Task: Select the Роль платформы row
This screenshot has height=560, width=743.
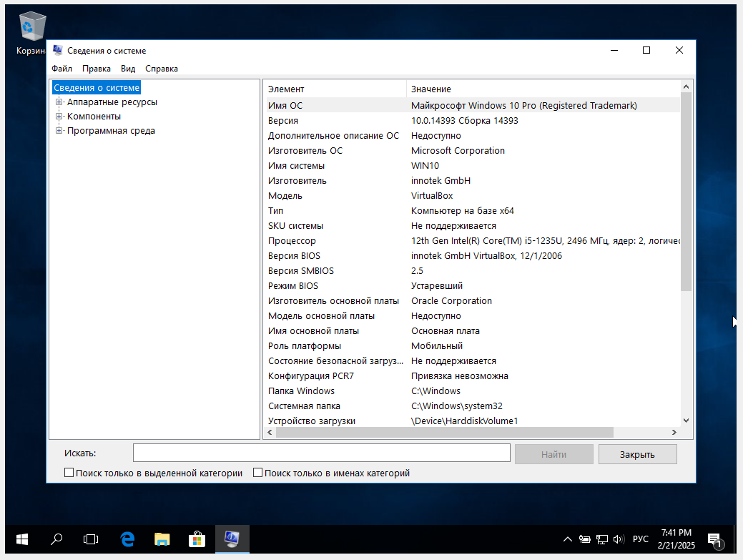Action: coord(473,346)
